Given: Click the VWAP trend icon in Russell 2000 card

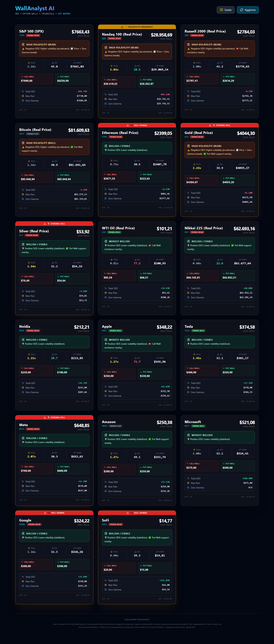Looking at the screenshot, I should coord(239,63).
